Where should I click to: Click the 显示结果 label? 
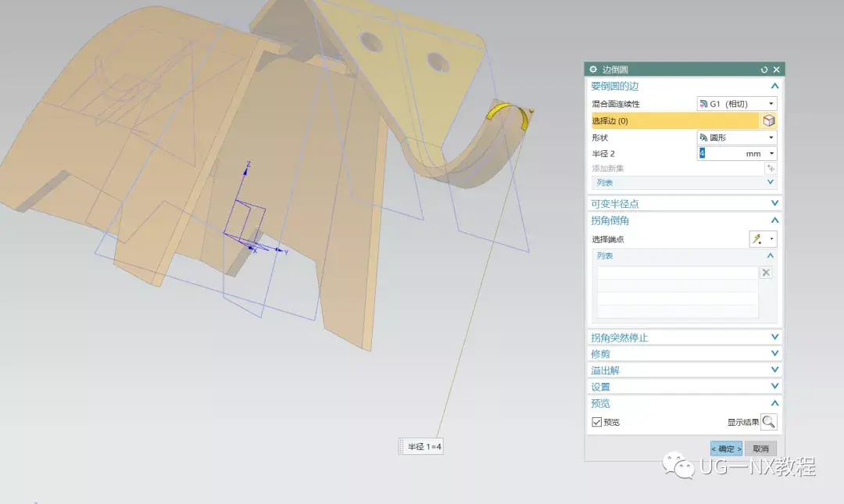pyautogui.click(x=743, y=422)
